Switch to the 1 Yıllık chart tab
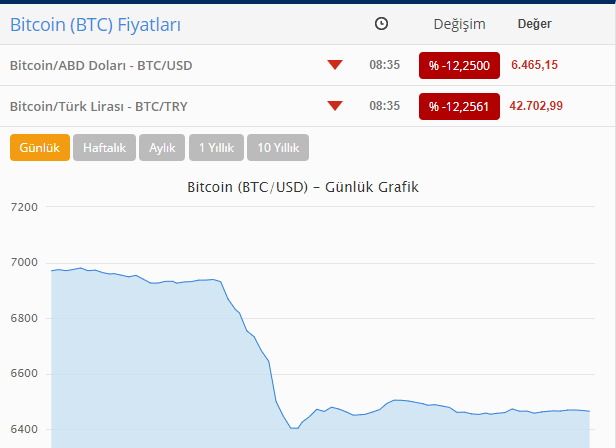This screenshot has height=448, width=616. [216, 148]
